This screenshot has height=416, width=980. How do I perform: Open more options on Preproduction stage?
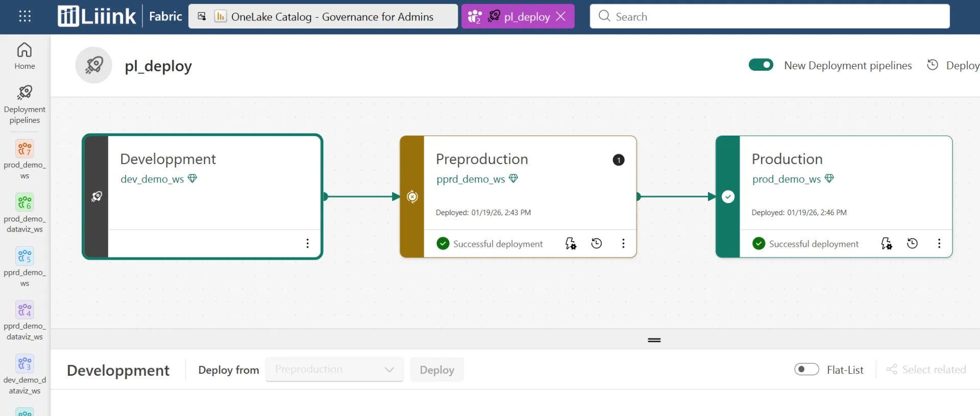pyautogui.click(x=623, y=244)
